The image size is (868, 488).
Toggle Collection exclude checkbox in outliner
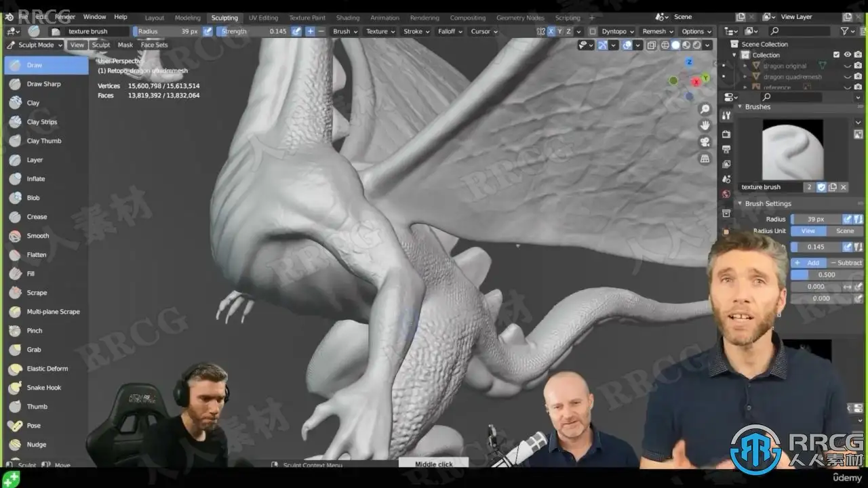click(x=836, y=55)
